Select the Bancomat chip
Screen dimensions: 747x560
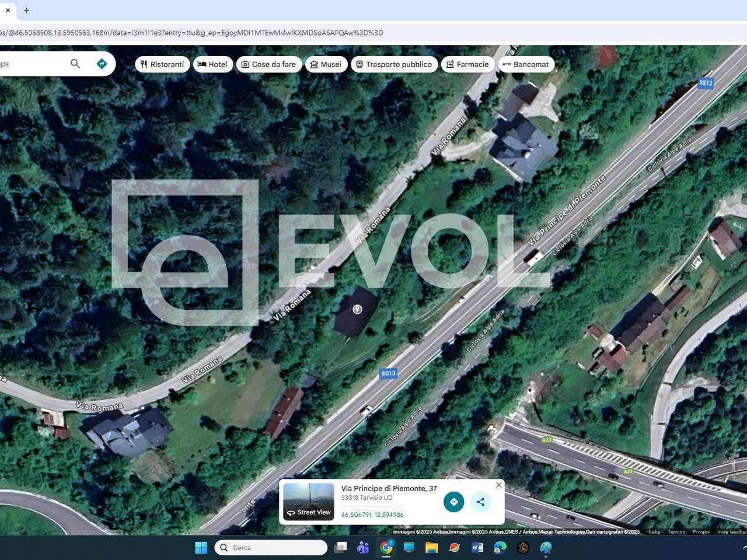526,64
